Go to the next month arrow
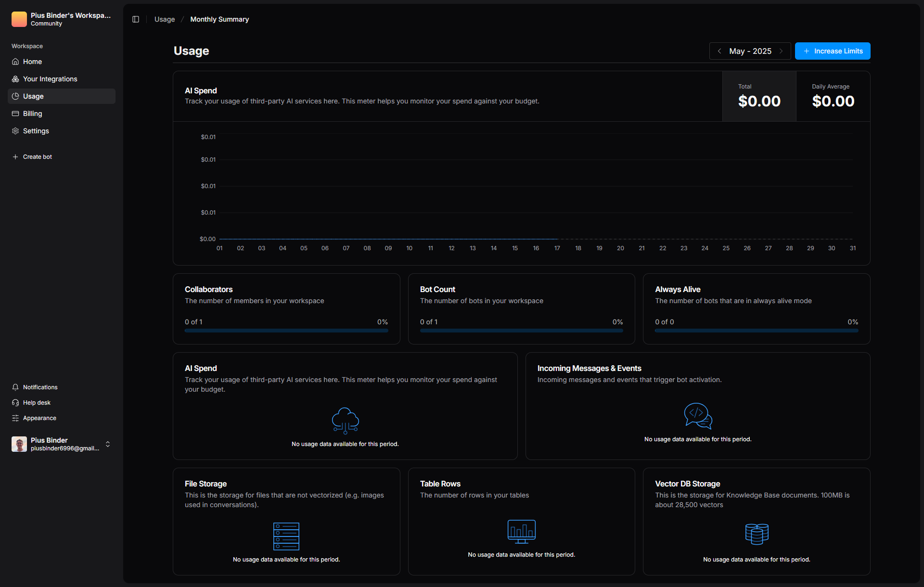Image resolution: width=924 pixels, height=587 pixels. click(x=781, y=51)
